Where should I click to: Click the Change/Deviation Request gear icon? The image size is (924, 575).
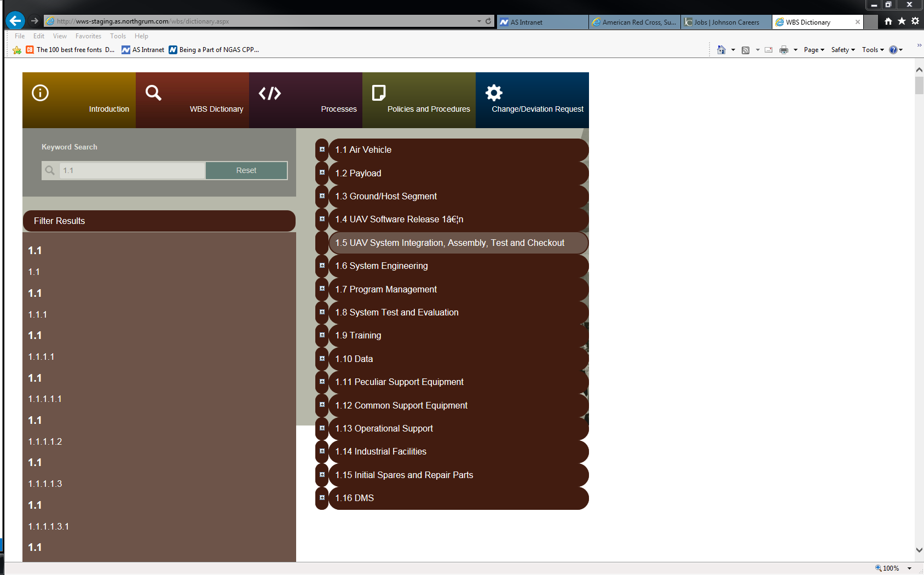[494, 93]
